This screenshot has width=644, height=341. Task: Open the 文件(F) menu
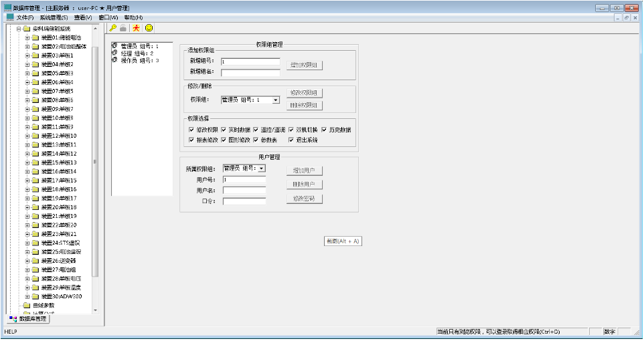pos(25,17)
